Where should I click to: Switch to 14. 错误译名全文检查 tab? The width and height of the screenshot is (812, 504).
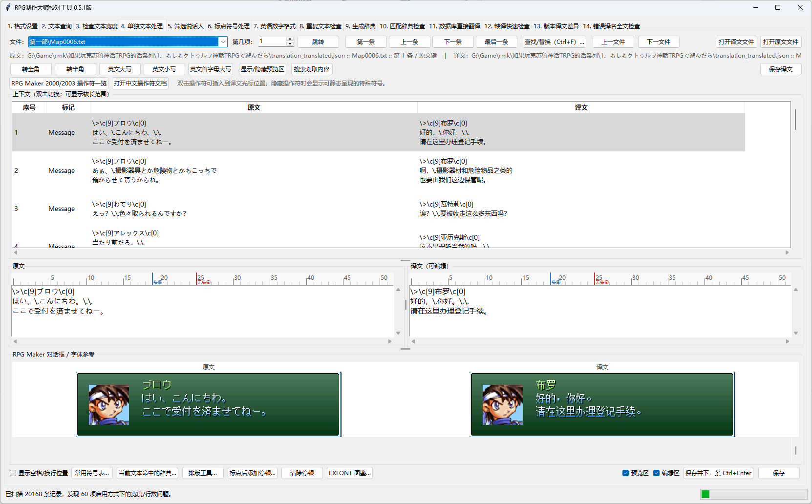pos(611,26)
